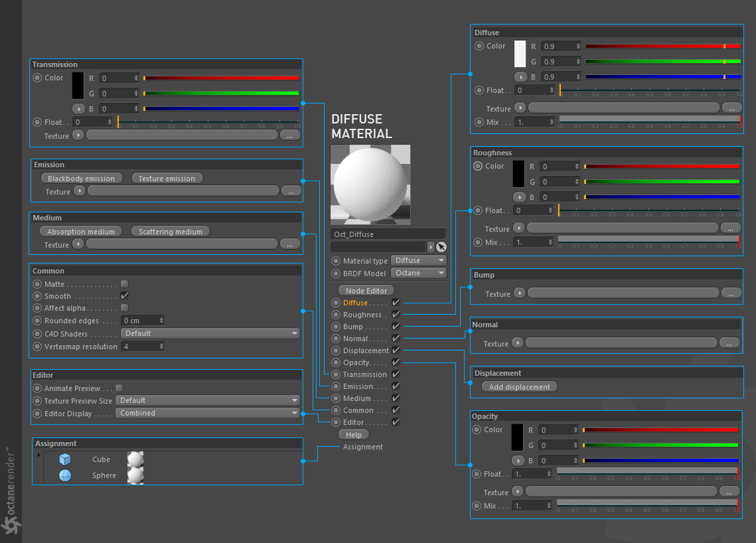Image resolution: width=756 pixels, height=543 pixels.
Task: Open the Editor Display dropdown
Action: [207, 413]
